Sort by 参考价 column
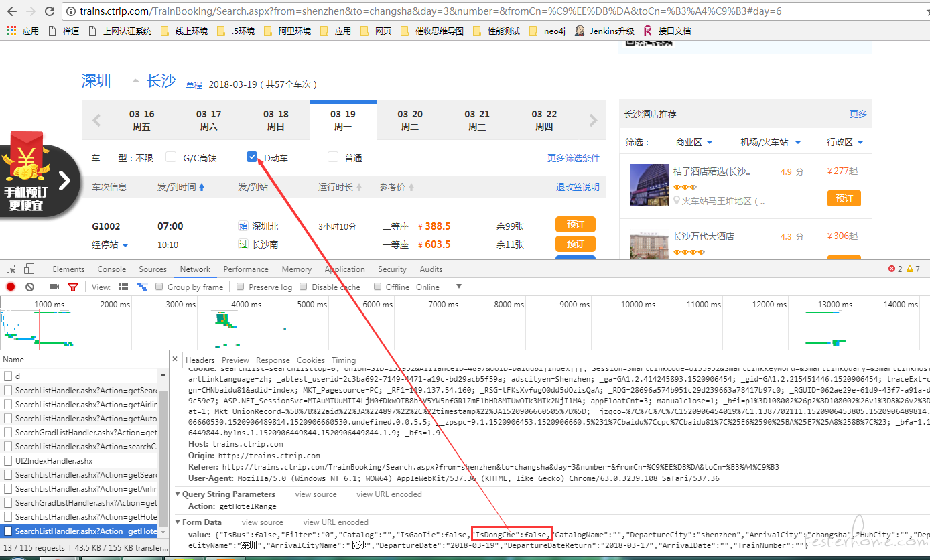Viewport: 930px width, 560px height. (396, 187)
